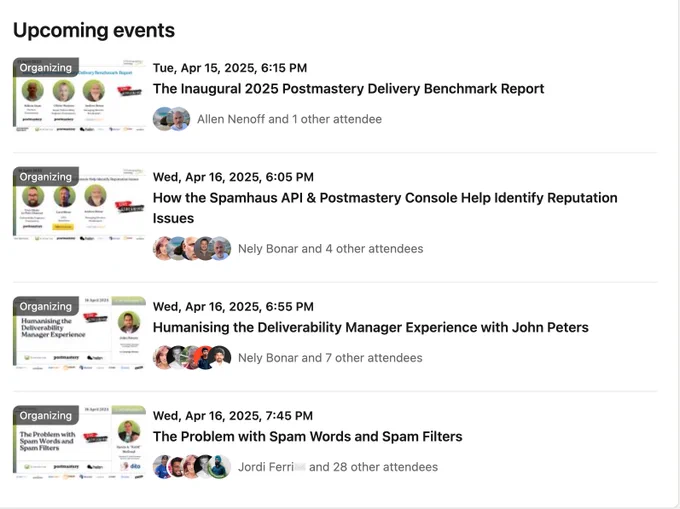Image resolution: width=680 pixels, height=509 pixels.
Task: Click attendee avatars beside Allen Nenoff
Action: pos(171,119)
